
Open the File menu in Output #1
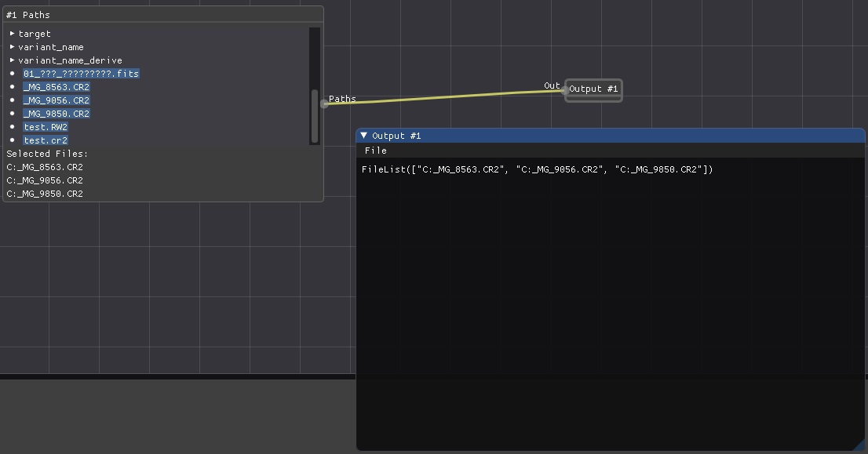(x=376, y=151)
